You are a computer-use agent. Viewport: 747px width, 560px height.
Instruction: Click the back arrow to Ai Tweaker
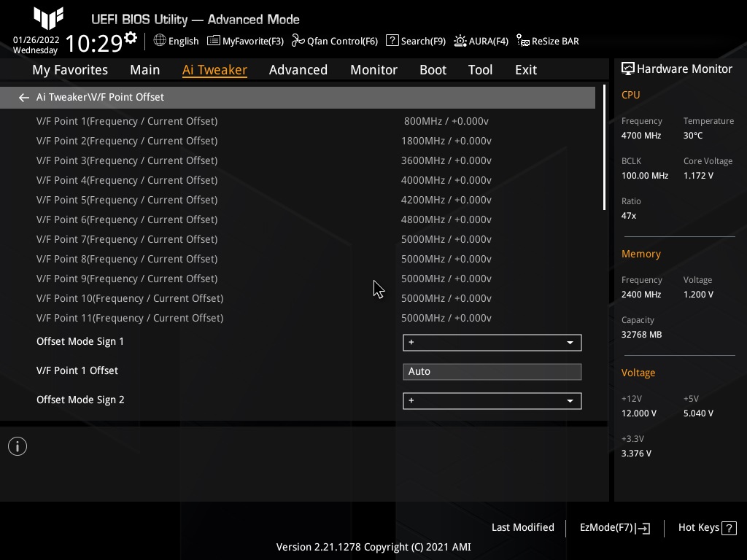(24, 98)
